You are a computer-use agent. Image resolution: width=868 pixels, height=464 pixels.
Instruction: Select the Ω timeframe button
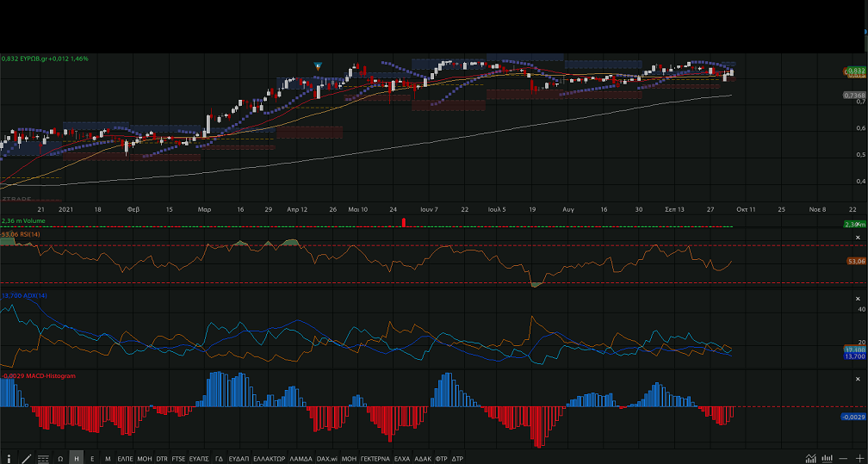click(x=60, y=459)
